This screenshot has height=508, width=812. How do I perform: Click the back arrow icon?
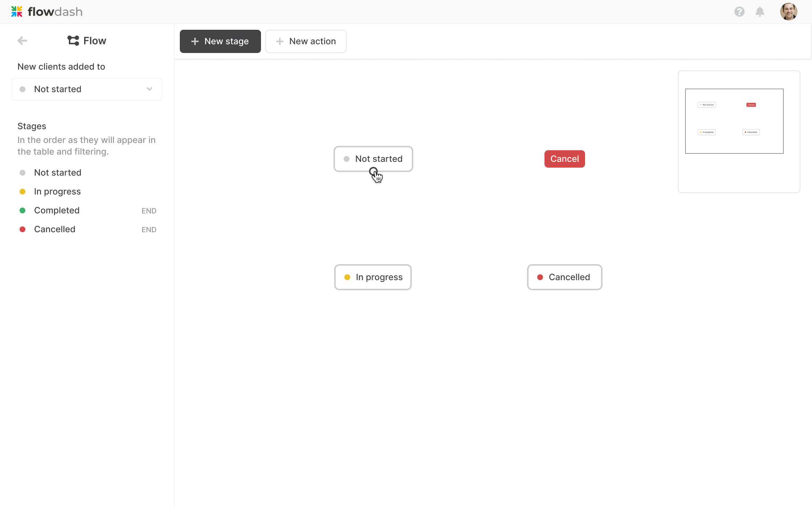point(22,41)
